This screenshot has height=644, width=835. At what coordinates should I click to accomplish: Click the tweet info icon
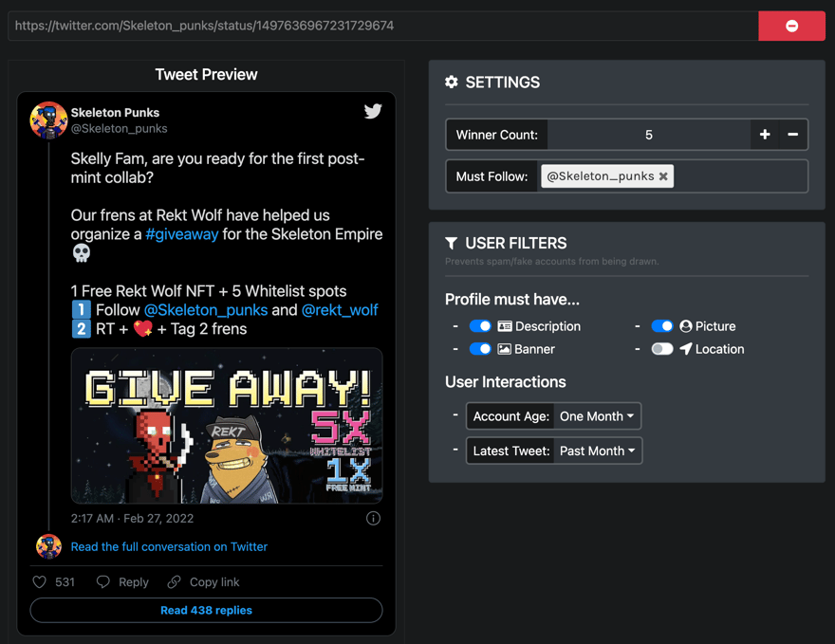point(373,518)
